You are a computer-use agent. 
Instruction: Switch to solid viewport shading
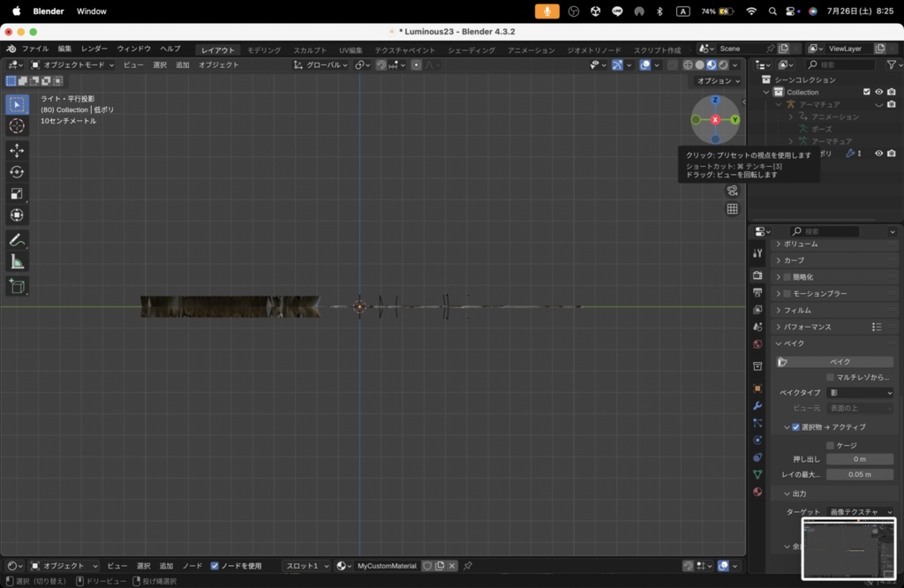click(700, 65)
